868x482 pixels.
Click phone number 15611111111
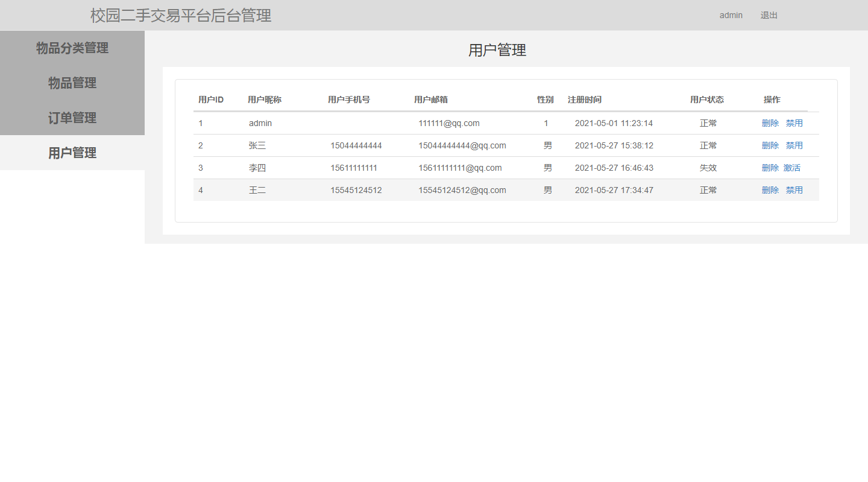(x=354, y=168)
